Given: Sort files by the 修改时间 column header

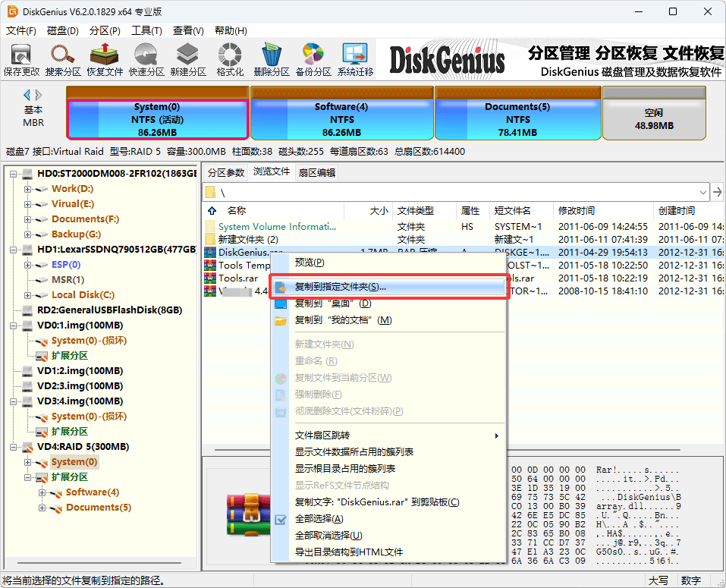Looking at the screenshot, I should (603, 211).
